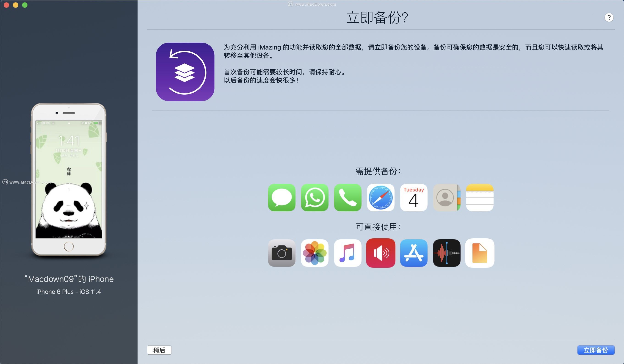The image size is (624, 364).
Task: Click the blue 立即备份 button
Action: [596, 350]
